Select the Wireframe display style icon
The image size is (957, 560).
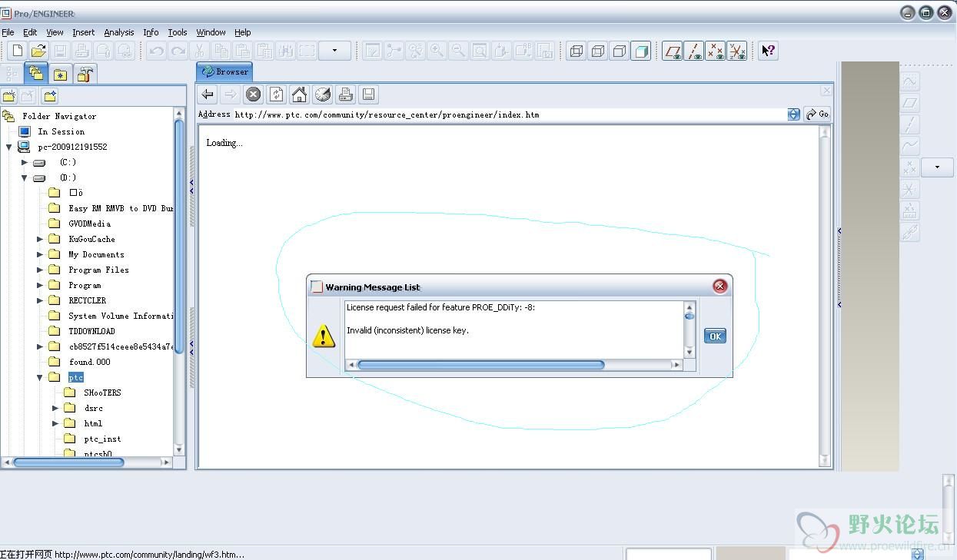coord(577,51)
